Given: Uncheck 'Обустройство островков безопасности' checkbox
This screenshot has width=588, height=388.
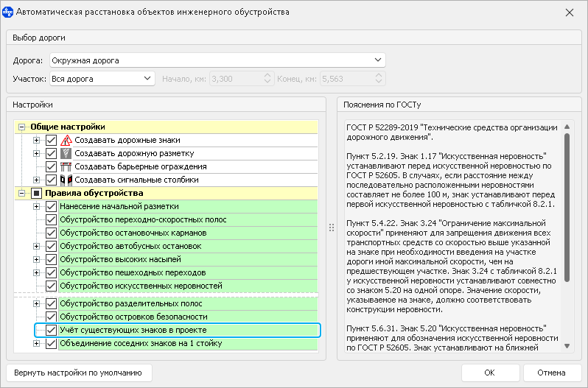Looking at the screenshot, I should pos(52,317).
